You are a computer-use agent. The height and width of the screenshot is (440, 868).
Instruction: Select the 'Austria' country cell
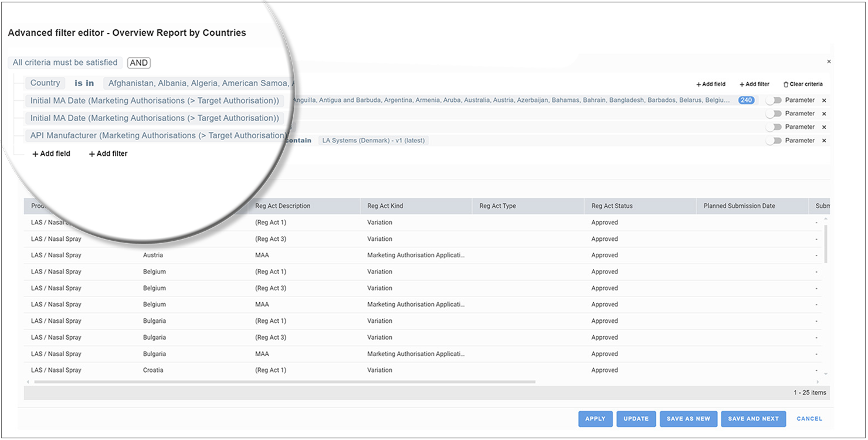[152, 255]
